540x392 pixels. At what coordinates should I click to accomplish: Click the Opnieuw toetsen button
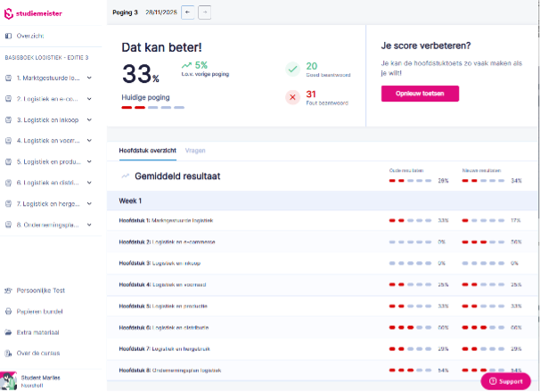click(420, 94)
